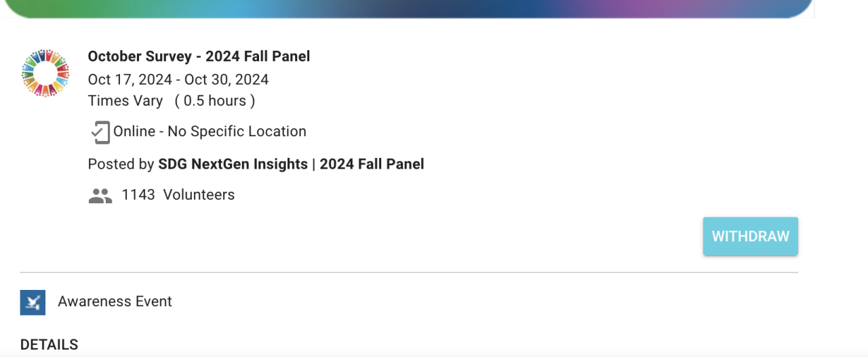Click the online device checkmark icon

coord(100,132)
